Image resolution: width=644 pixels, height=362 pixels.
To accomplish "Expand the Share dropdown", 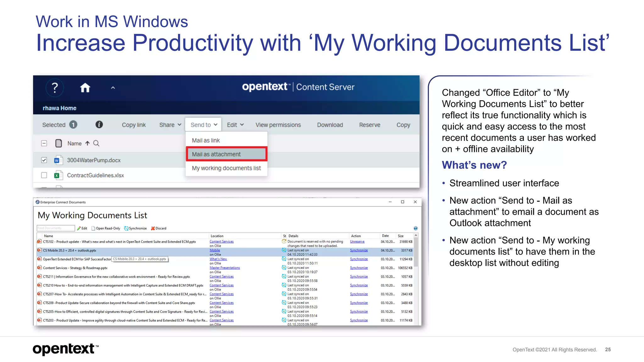I will [170, 125].
